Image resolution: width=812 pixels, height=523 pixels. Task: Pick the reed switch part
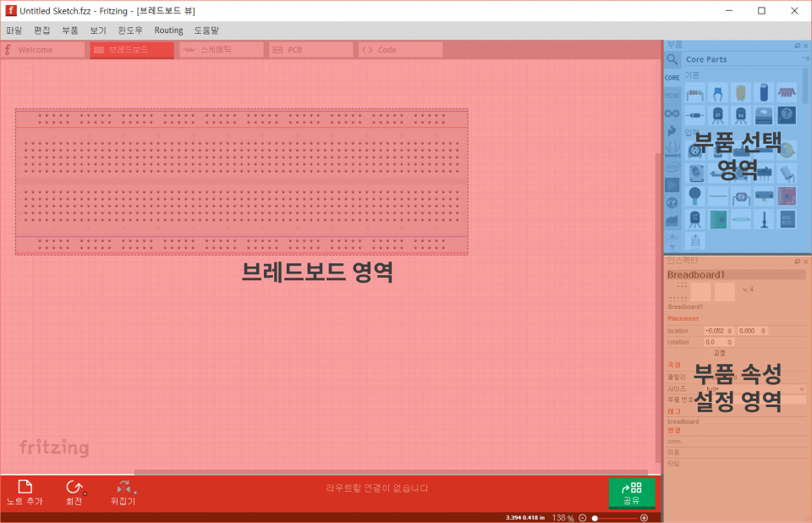click(741, 220)
